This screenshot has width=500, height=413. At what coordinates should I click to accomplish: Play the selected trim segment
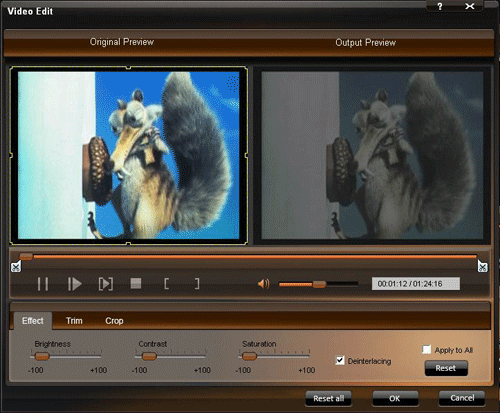coord(106,284)
